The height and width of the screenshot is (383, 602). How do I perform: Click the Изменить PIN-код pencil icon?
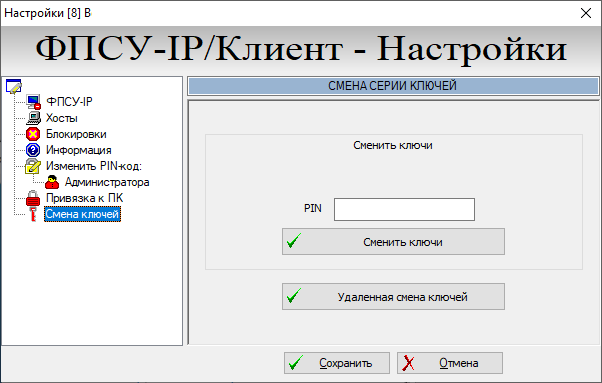pyautogui.click(x=33, y=166)
